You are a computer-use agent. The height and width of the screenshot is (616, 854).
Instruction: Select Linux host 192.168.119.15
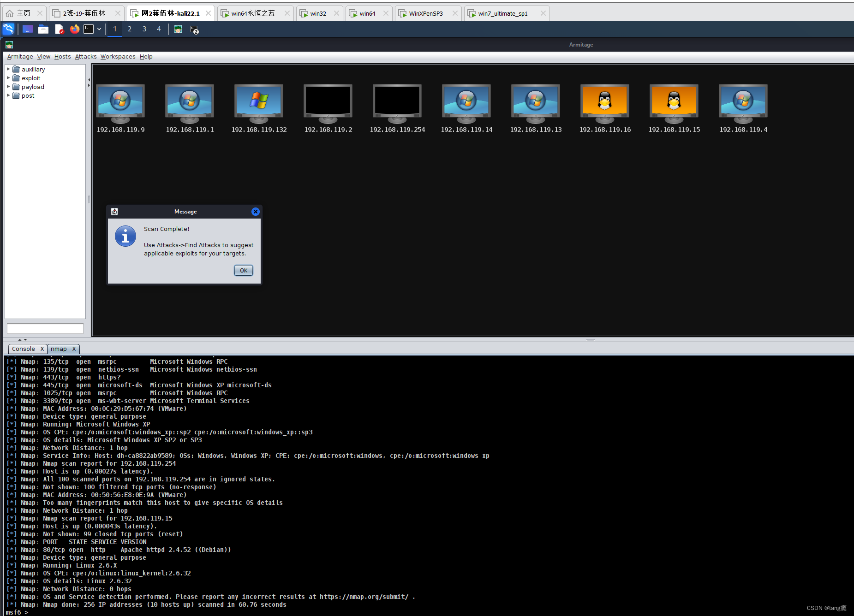coord(674,104)
